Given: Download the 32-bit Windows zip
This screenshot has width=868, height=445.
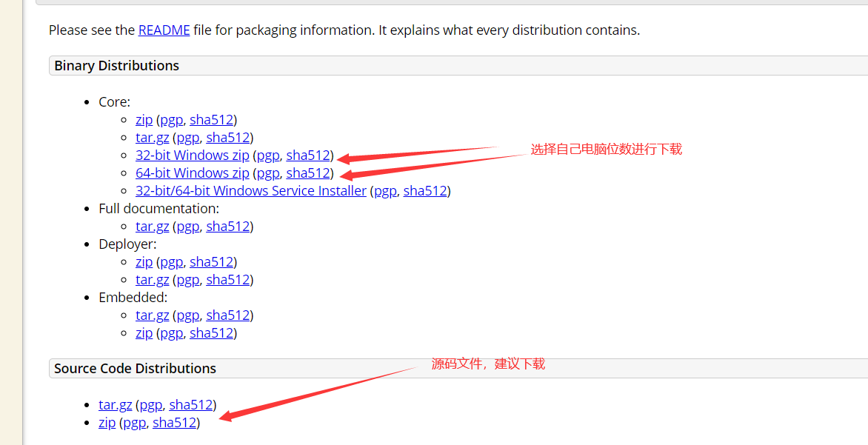Looking at the screenshot, I should (x=192, y=155).
